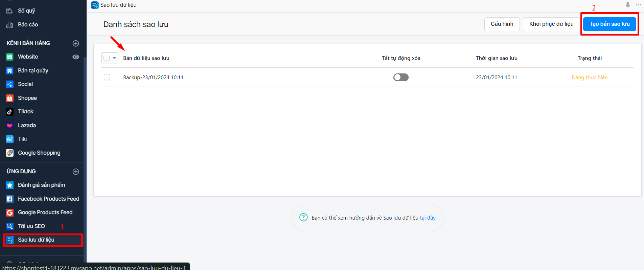Click the pin icon at top right
Viewport: 644px width, 270px height.
pyautogui.click(x=628, y=5)
